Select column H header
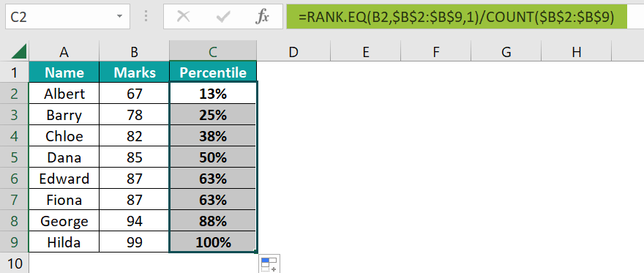This screenshot has width=644, height=273. point(577,51)
